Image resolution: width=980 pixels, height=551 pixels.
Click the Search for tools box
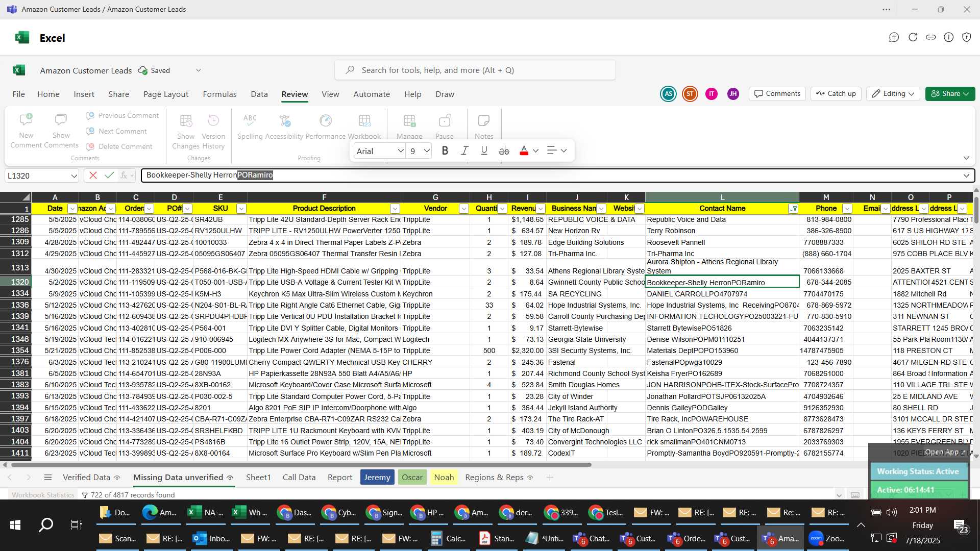point(475,70)
